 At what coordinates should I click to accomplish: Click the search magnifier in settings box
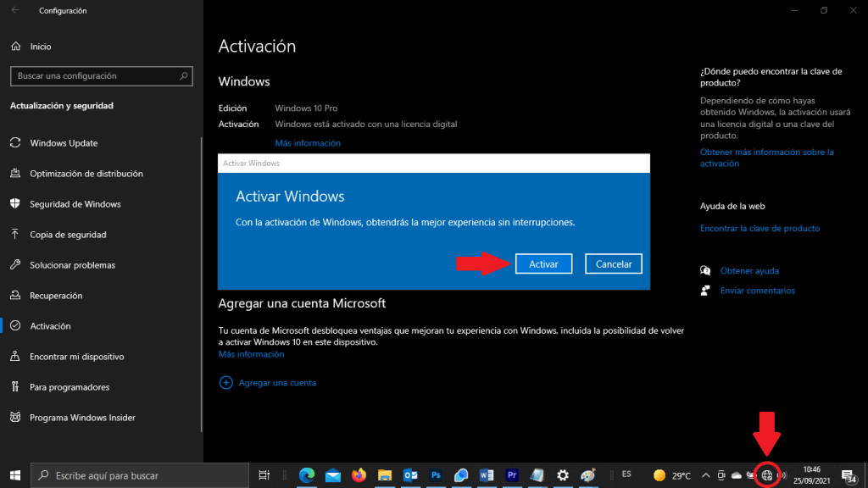click(x=184, y=75)
